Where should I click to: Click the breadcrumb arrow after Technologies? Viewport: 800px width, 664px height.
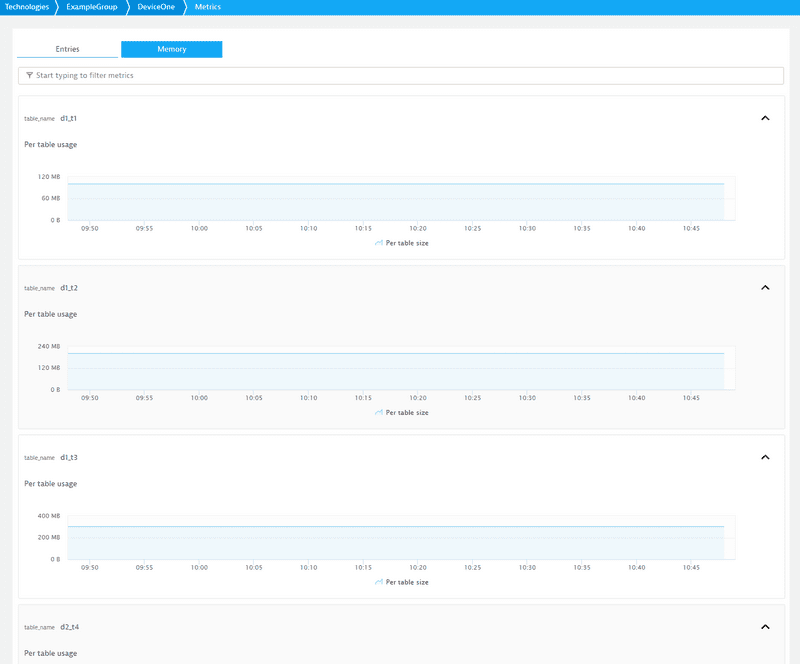point(57,7)
